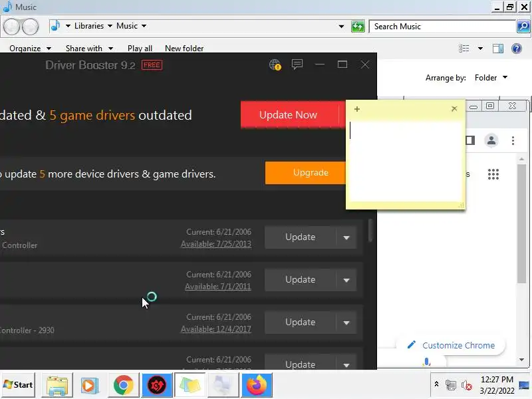Click the Forward navigation button in Music window
This screenshot has height=399, width=532.
point(31,27)
